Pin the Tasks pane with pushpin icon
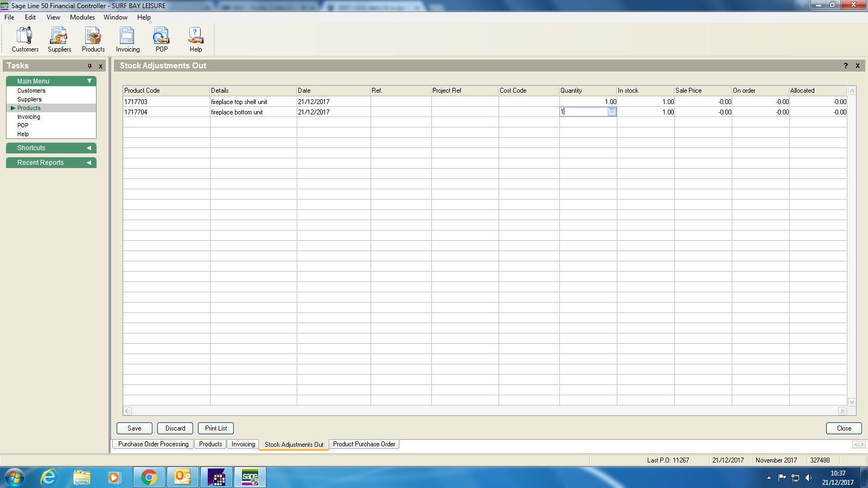Screen dimensions: 868x488 [x=90, y=66]
